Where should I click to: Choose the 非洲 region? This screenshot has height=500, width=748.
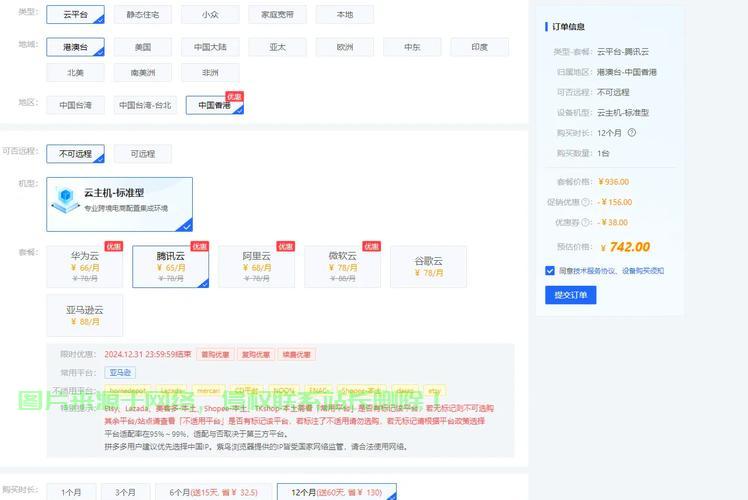click(210, 73)
